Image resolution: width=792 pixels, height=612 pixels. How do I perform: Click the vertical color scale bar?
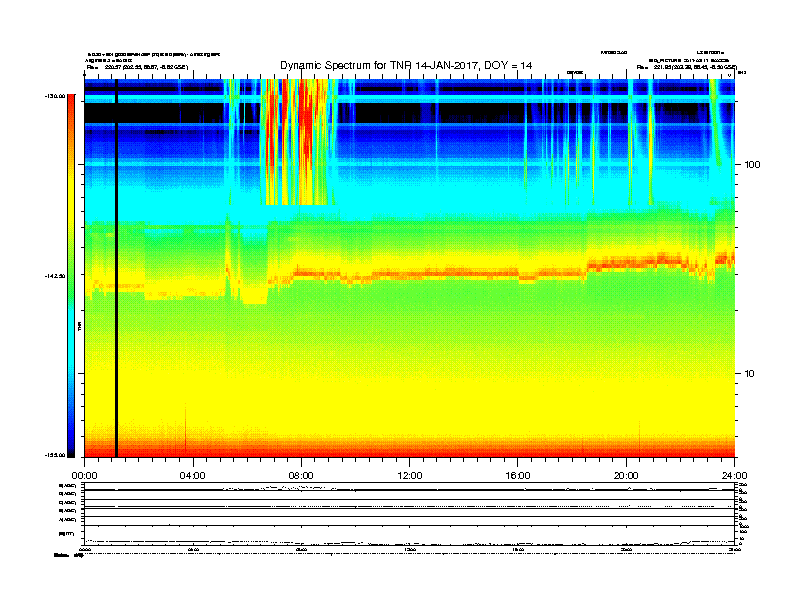71,276
